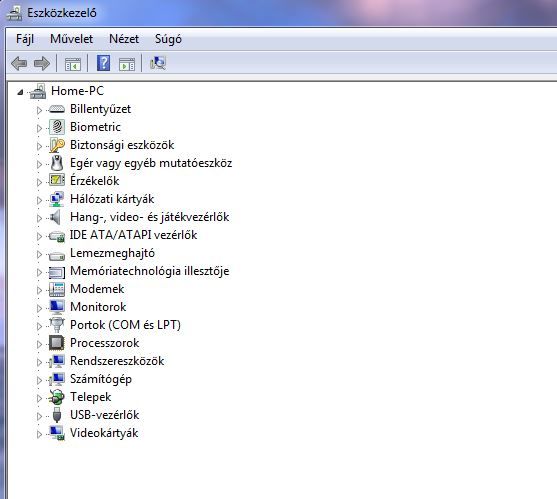Click the Back arrow toolbar button

pyautogui.click(x=19, y=64)
